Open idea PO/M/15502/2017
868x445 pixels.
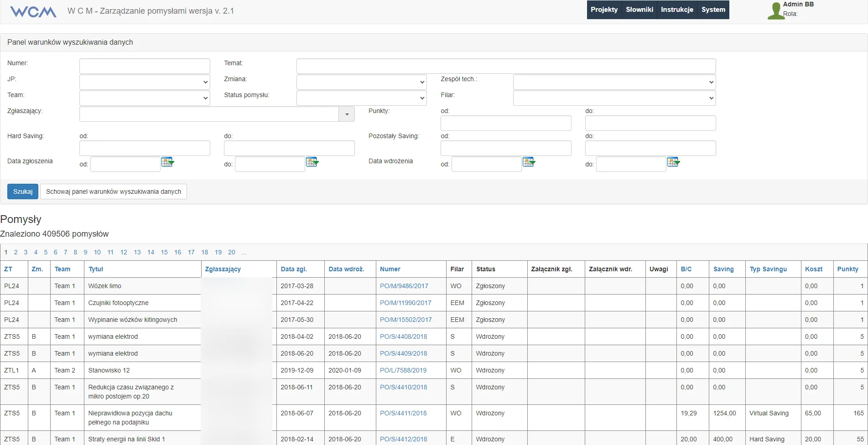point(405,320)
